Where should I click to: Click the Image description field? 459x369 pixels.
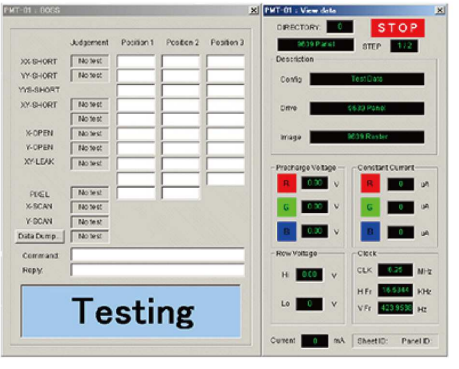pos(367,137)
